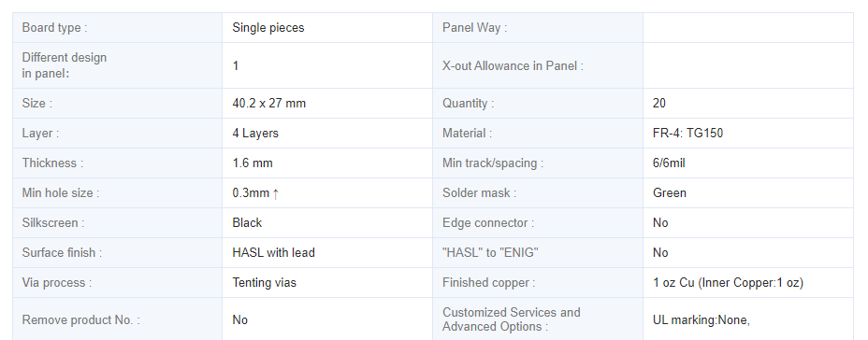This screenshot has height=340, width=868.
Task: Click the 'Panel Way :' label
Action: coord(474,28)
